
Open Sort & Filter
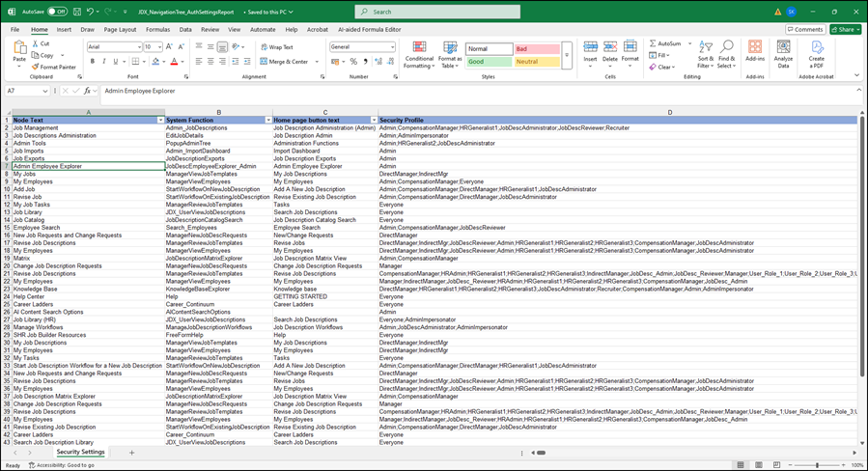(705, 54)
